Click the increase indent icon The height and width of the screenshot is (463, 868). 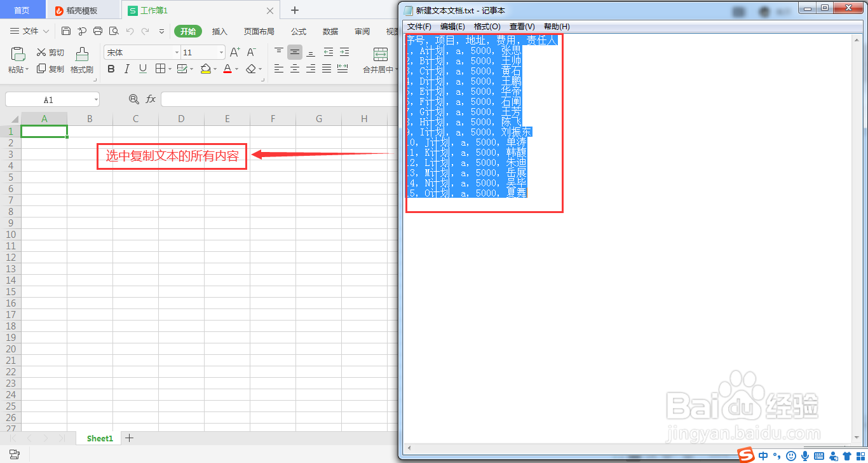tap(344, 52)
